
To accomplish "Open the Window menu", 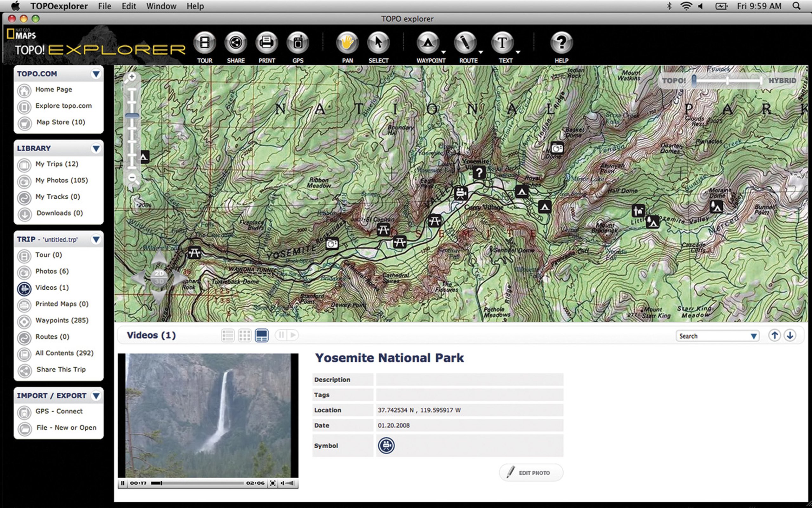I will pyautogui.click(x=161, y=6).
